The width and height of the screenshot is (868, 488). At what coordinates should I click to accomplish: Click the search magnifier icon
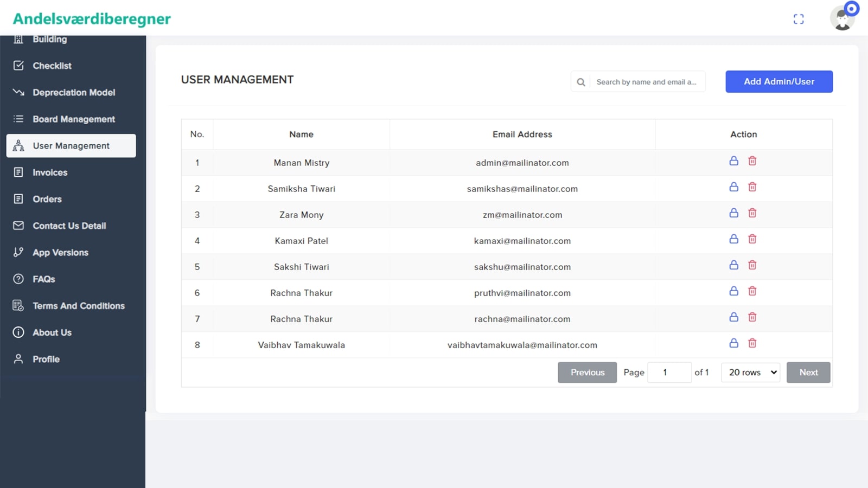pyautogui.click(x=580, y=82)
